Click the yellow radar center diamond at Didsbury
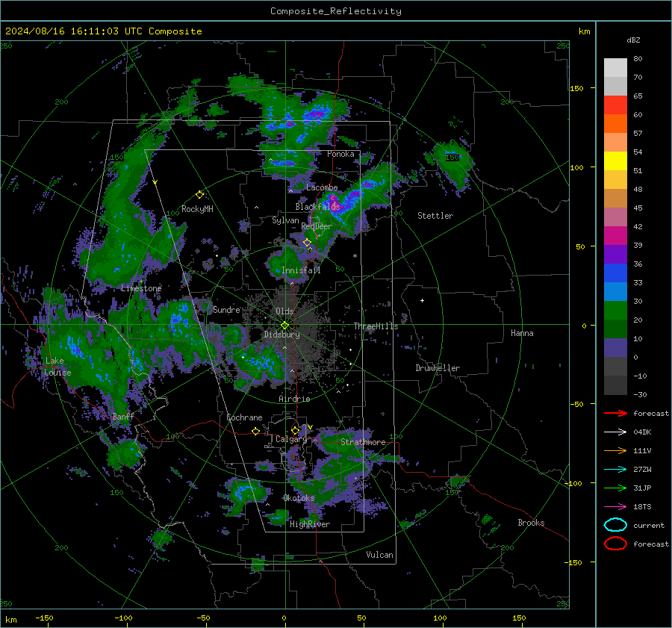Image resolution: width=672 pixels, height=628 pixels. 285,326
